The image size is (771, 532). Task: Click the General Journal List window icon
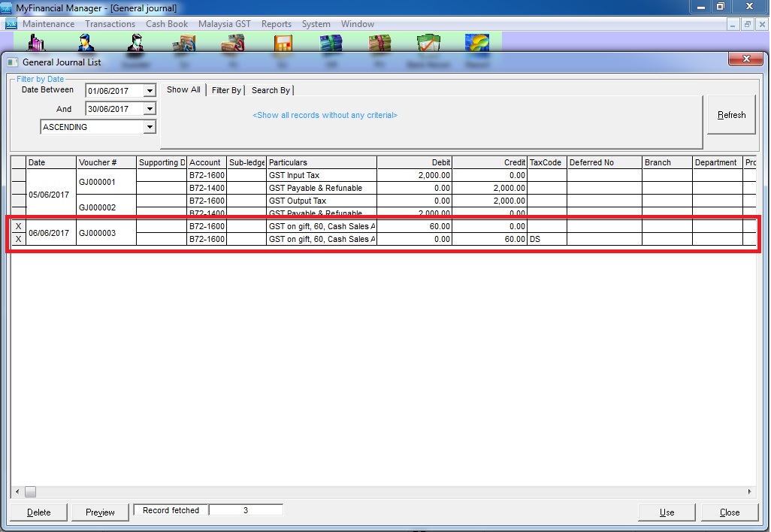(13, 62)
